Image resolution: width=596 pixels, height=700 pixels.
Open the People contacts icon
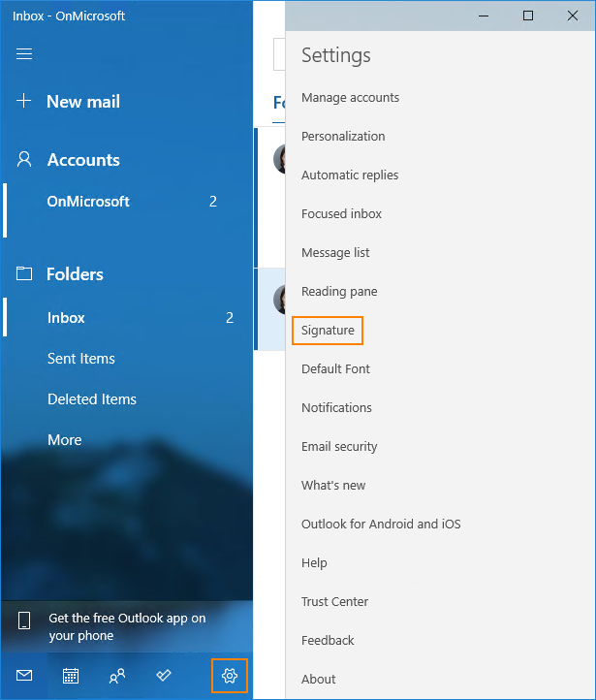click(117, 676)
